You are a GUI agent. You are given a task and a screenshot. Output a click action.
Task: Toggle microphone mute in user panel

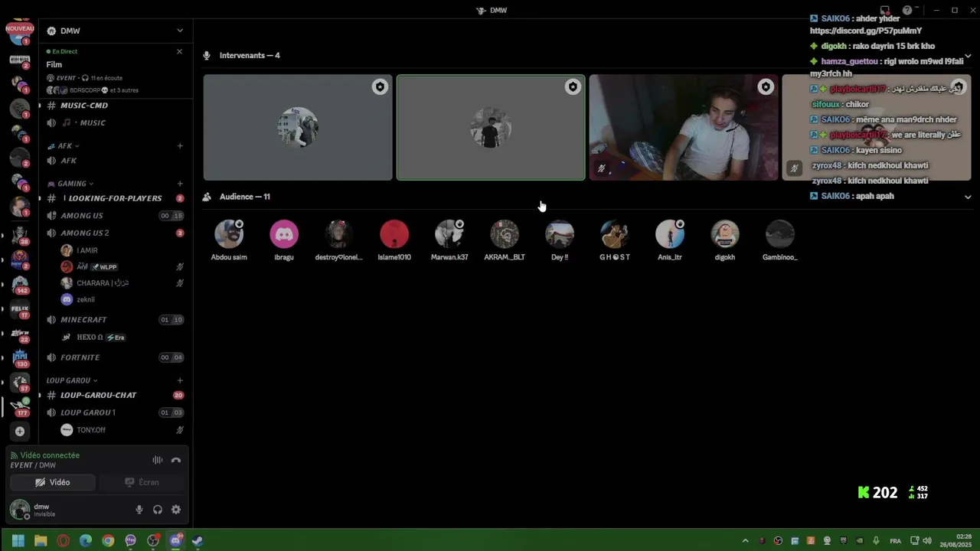point(139,510)
